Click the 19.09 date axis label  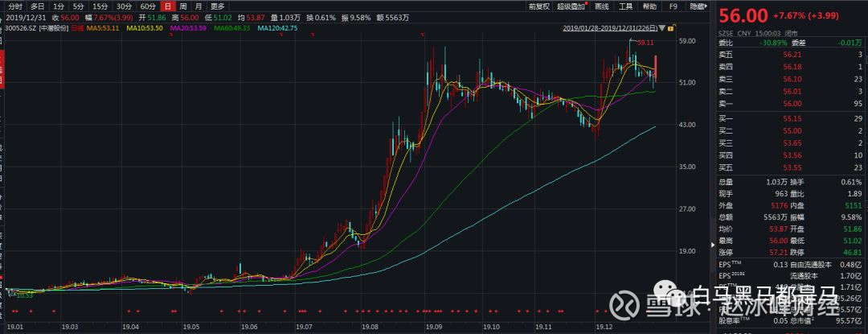(432, 328)
